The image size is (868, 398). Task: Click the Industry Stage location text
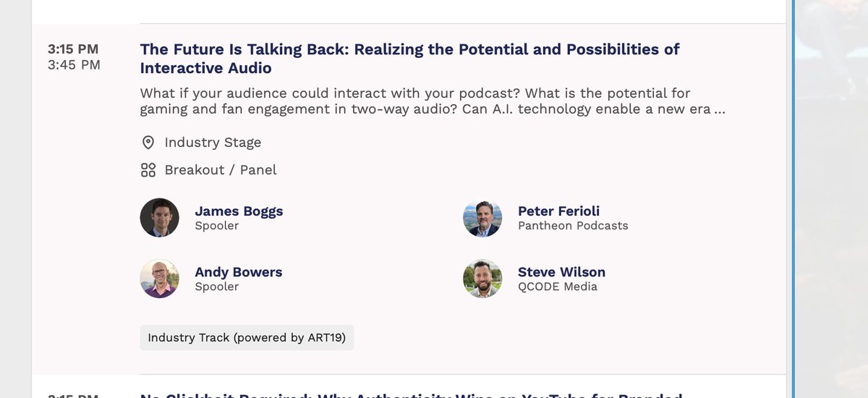pyautogui.click(x=213, y=143)
